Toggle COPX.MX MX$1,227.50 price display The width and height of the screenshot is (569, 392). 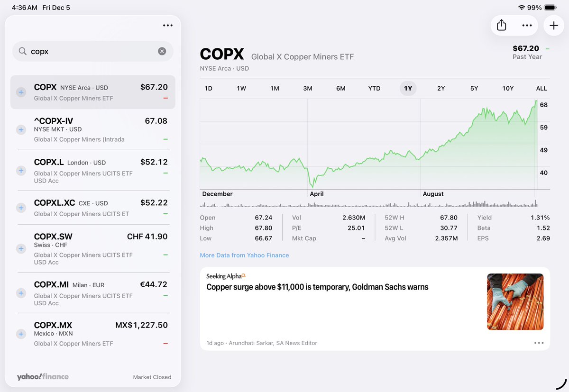[141, 325]
